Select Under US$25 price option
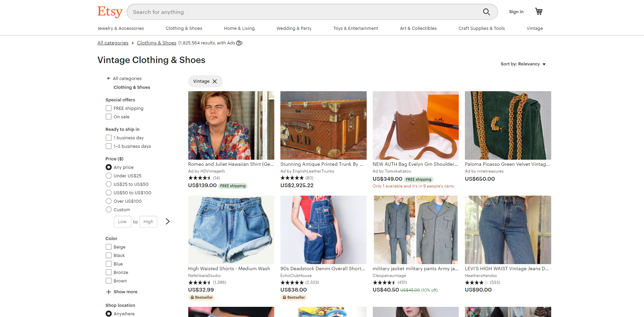This screenshot has width=644, height=317. [x=109, y=176]
